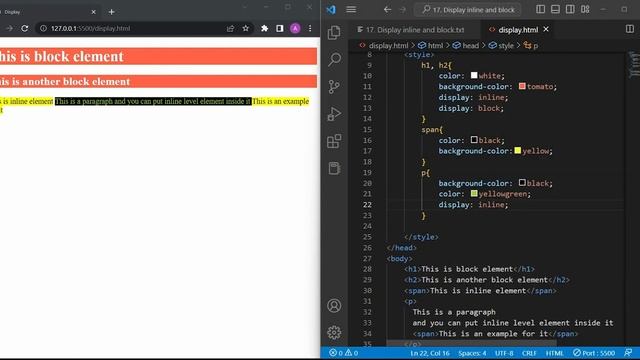Open Customize Layout icon

coord(585,9)
